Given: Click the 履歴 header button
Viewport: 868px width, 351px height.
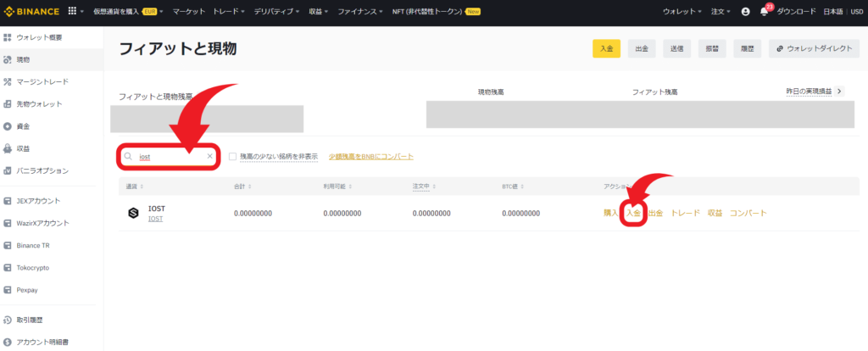Looking at the screenshot, I should (x=748, y=48).
